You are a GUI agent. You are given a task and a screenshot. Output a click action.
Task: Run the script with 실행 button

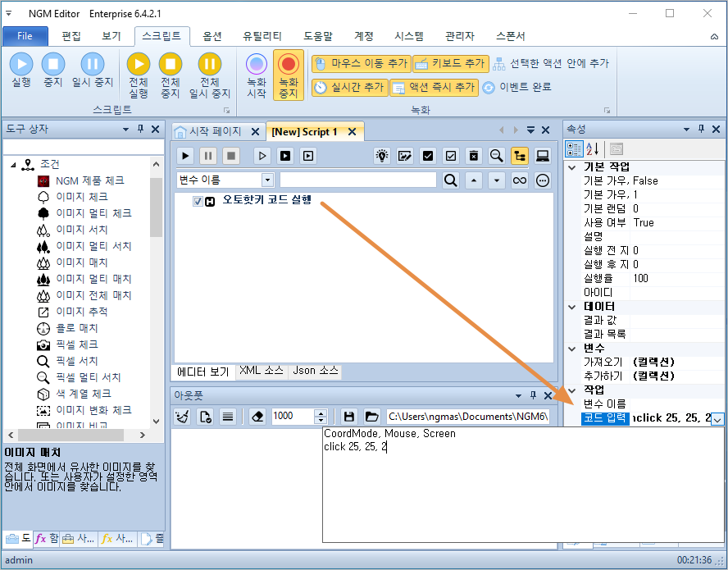tap(21, 71)
